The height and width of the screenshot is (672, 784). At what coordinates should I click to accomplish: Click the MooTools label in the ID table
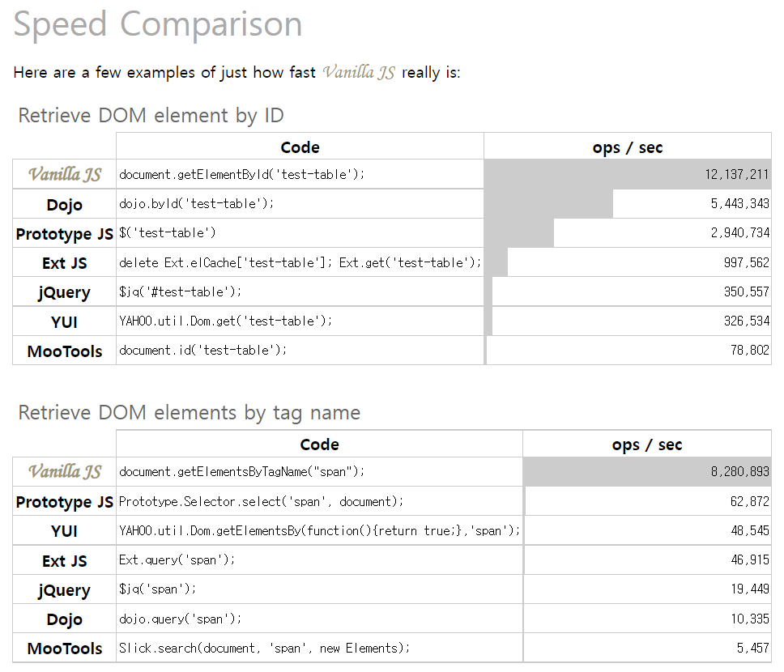pyautogui.click(x=65, y=351)
